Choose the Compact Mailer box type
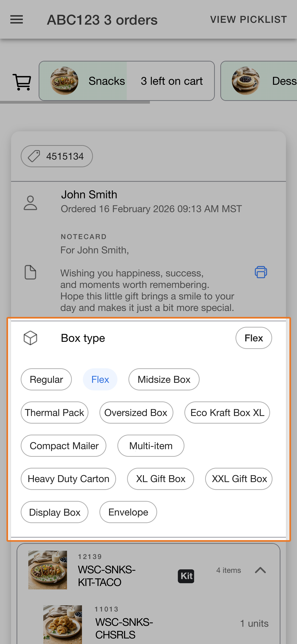This screenshot has height=644, width=297. (64, 446)
